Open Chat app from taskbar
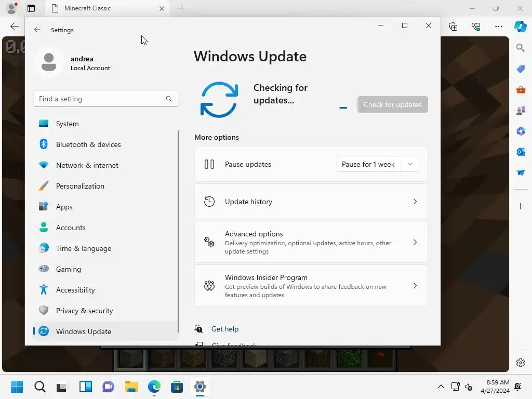Viewport: 532px width, 399px height. coord(108,387)
